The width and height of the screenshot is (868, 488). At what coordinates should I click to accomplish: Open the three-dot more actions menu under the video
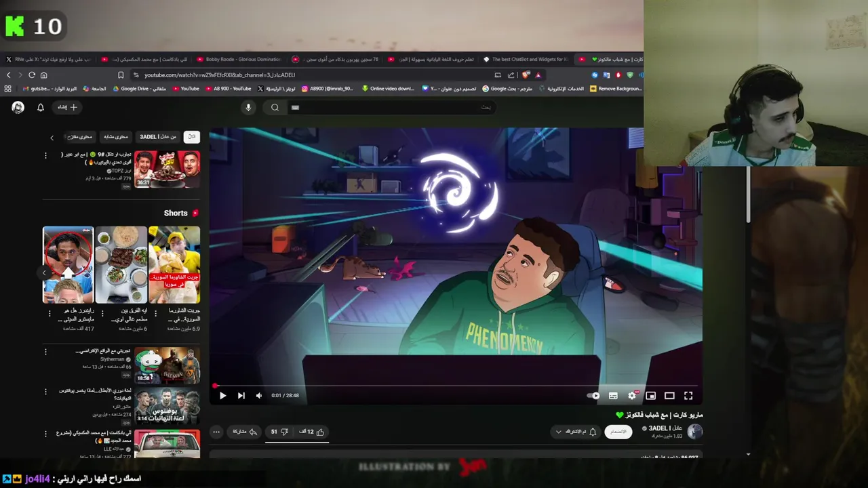pos(216,432)
